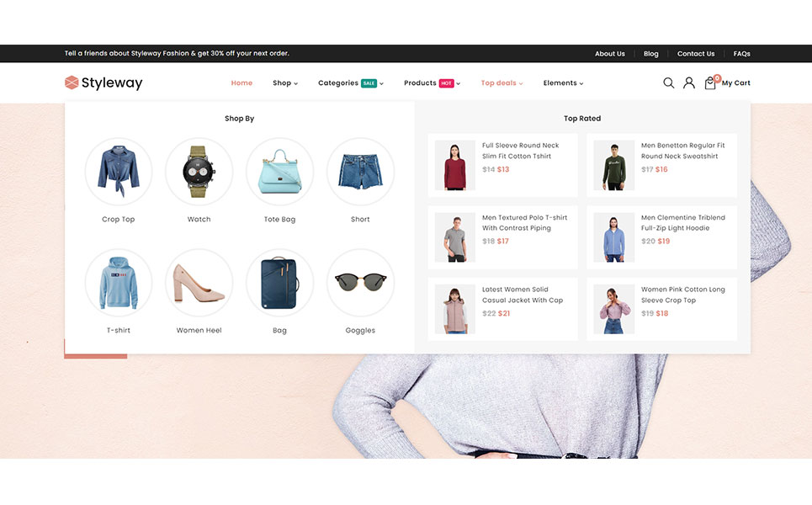Screen dimensions: 812x505
Task: Pick the Women Heel category icon
Action: 199,283
